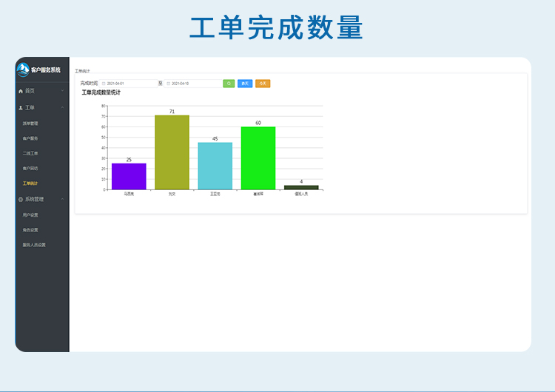
Task: Click the orange 今天 button
Action: 263,84
